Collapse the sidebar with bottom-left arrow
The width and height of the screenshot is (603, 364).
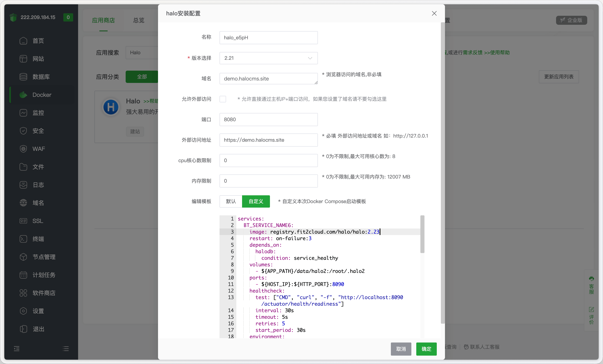click(17, 349)
